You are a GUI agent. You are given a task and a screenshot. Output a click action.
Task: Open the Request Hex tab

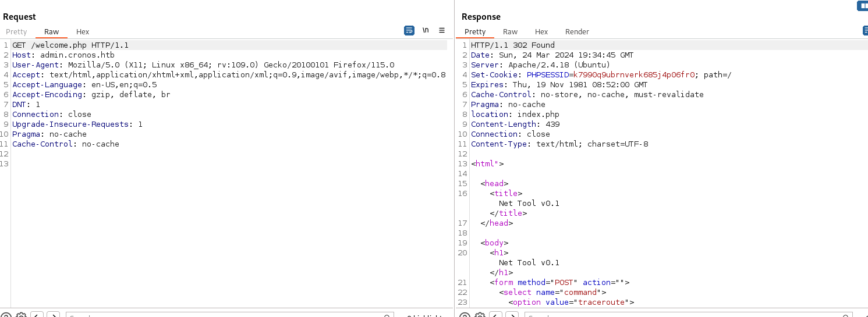[x=83, y=32]
